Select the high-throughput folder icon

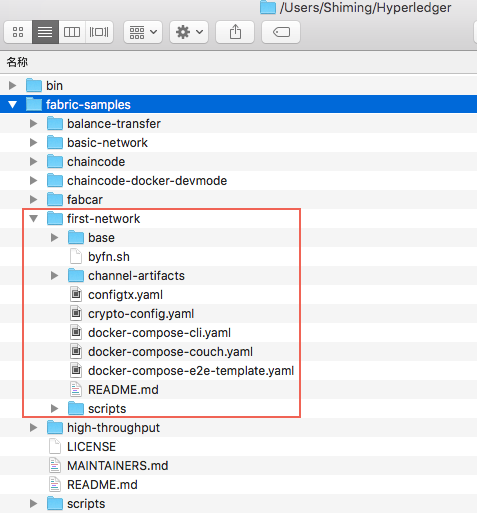click(x=55, y=427)
